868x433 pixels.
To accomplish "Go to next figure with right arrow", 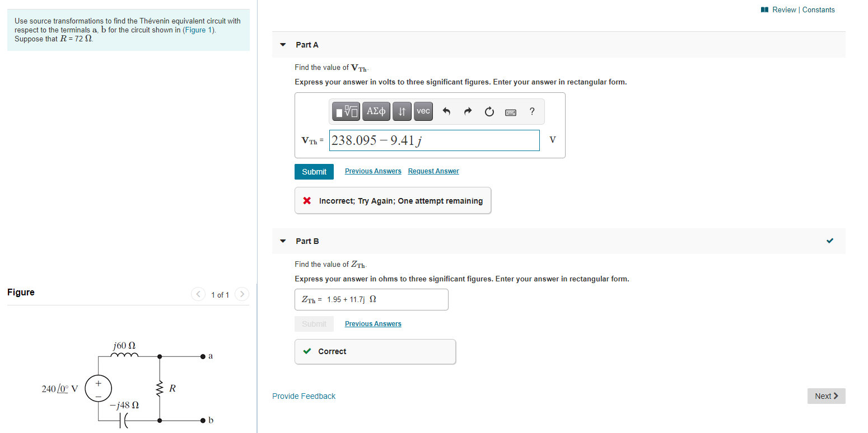I will [241, 294].
